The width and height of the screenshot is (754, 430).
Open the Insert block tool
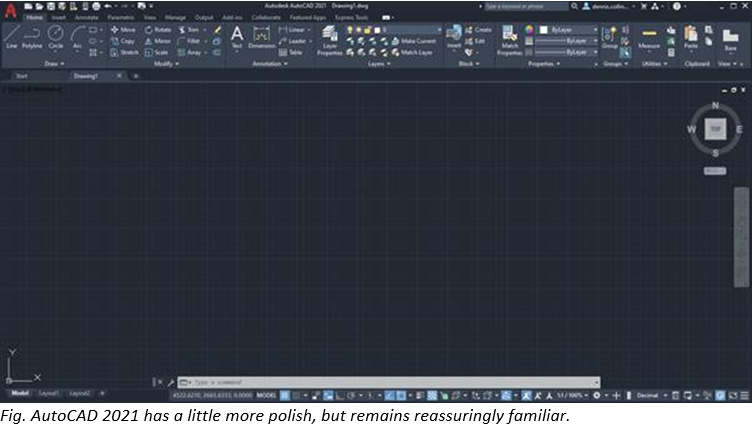[453, 38]
